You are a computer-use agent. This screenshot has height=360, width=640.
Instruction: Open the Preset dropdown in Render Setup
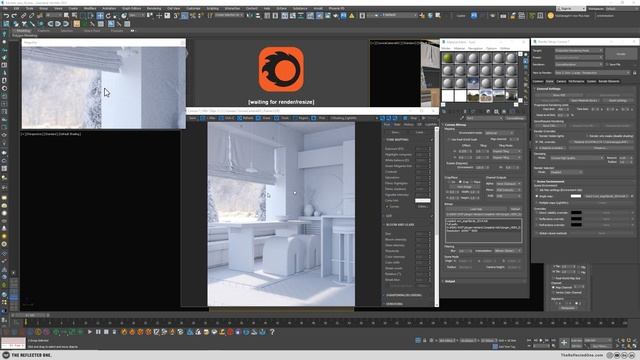[x=578, y=58]
